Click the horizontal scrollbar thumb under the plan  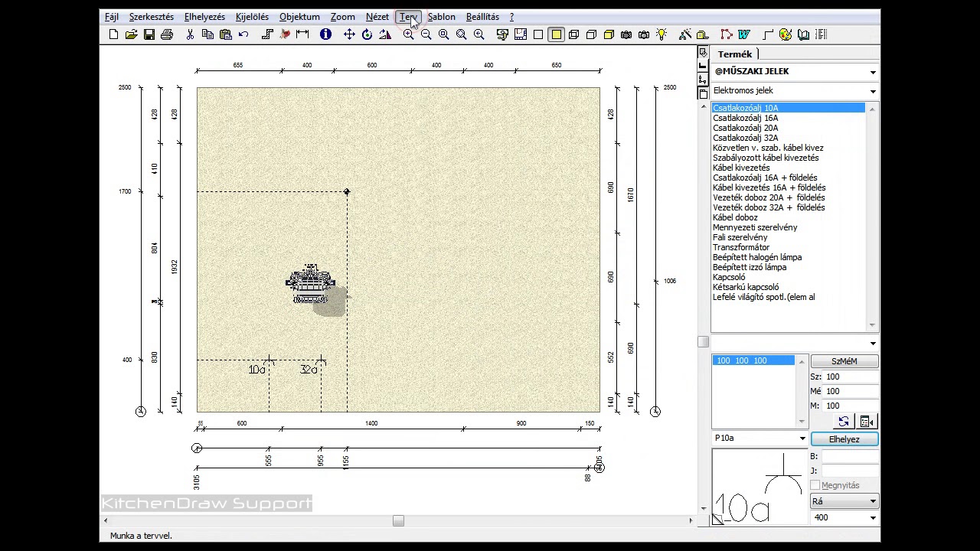(x=398, y=521)
